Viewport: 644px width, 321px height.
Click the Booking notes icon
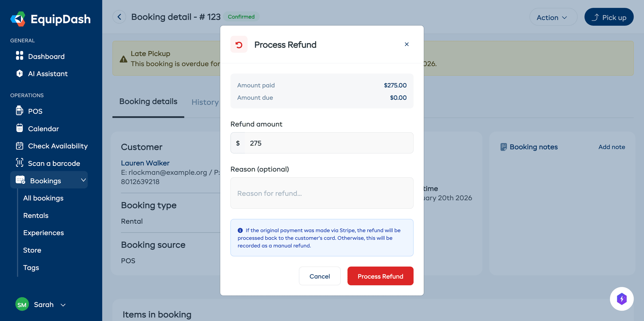(504, 147)
